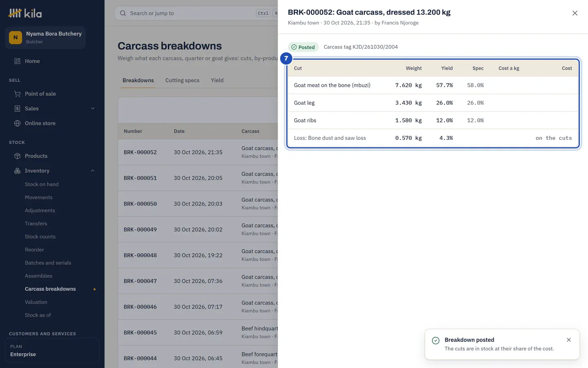This screenshot has height=368, width=588.
Task: Open Stock on hand
Action: [42, 184]
